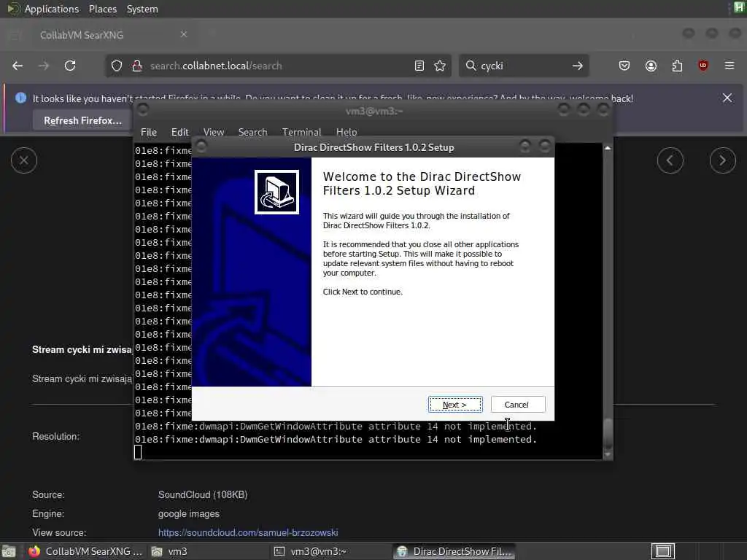Bookmark this page with the star icon

click(x=440, y=66)
